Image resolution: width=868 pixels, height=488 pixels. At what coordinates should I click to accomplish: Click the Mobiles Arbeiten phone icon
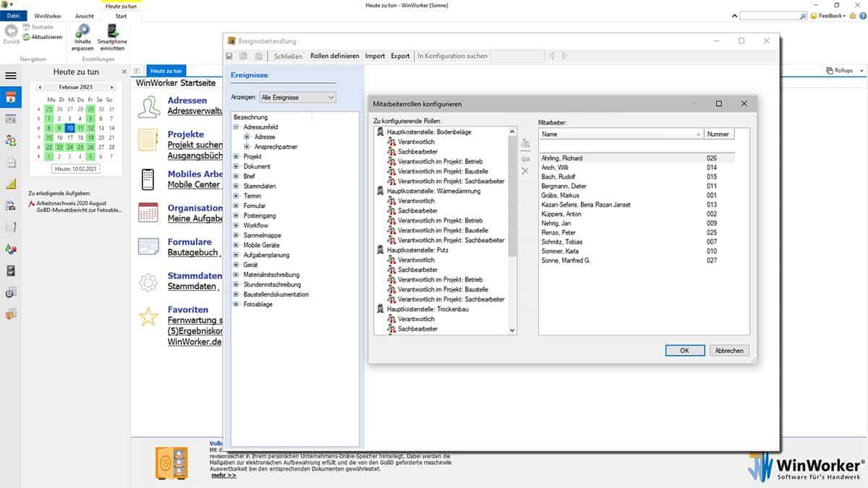pyautogui.click(x=148, y=179)
